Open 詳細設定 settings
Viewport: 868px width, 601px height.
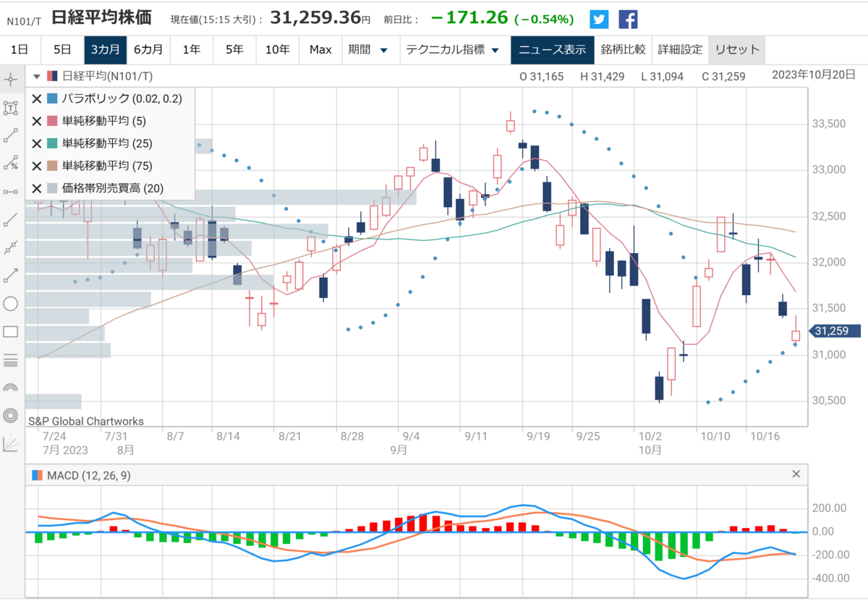point(680,50)
